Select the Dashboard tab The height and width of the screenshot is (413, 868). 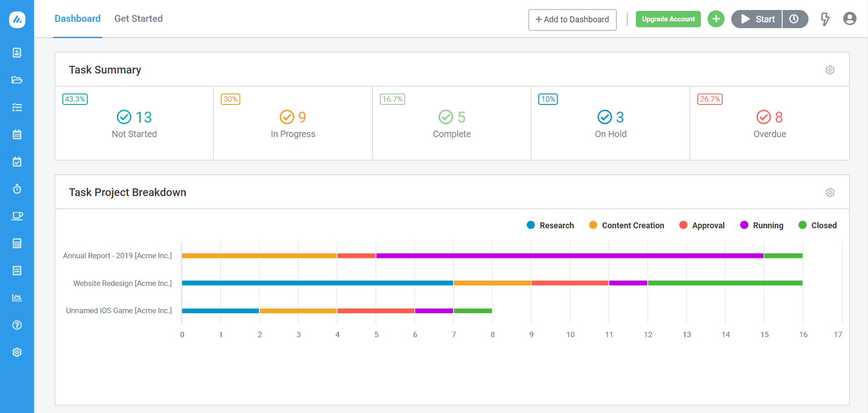[x=77, y=19]
